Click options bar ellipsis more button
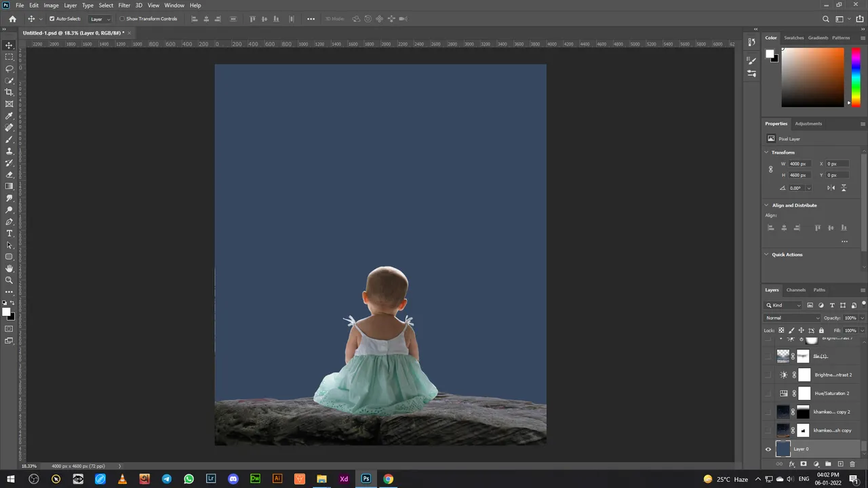Screen dimensions: 868x488 [x=311, y=19]
